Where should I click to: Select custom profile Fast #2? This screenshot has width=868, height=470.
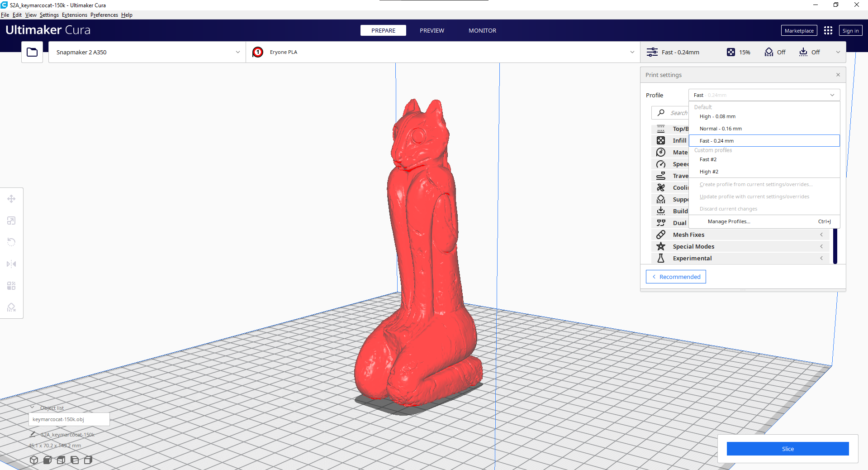click(764, 159)
